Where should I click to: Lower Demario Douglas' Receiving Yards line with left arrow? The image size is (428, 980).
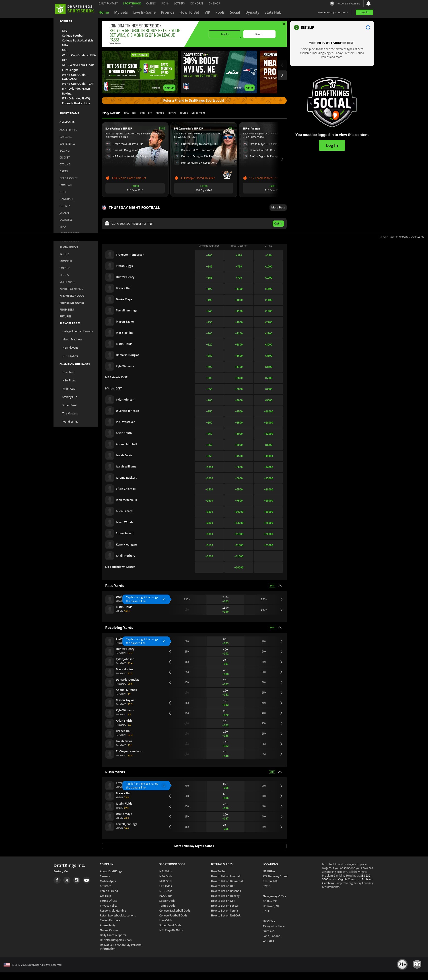[170, 682]
